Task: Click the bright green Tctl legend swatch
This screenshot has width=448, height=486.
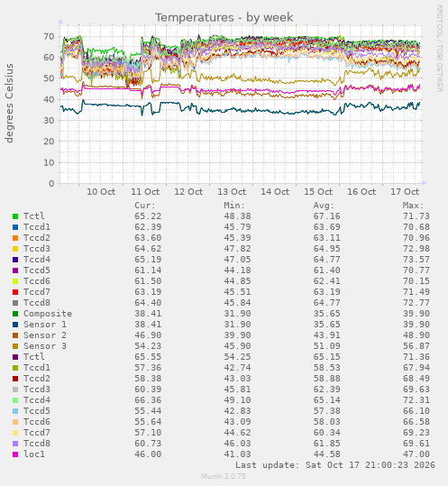Action: [x=15, y=216]
